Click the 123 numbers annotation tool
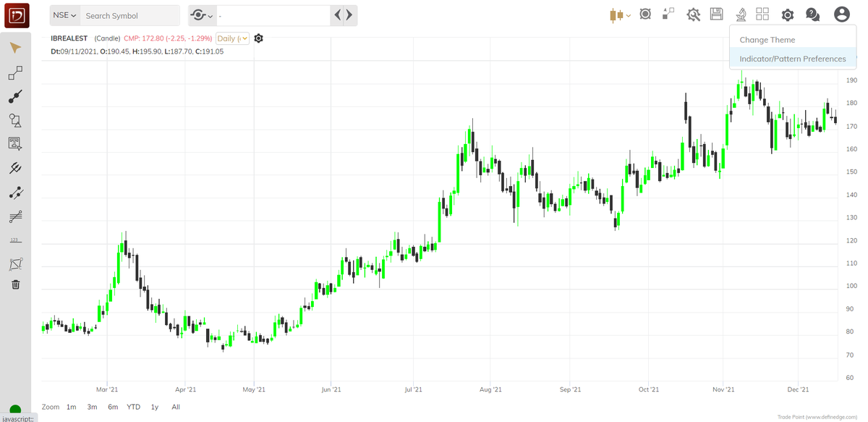Image resolution: width=868 pixels, height=422 pixels. coord(15,240)
